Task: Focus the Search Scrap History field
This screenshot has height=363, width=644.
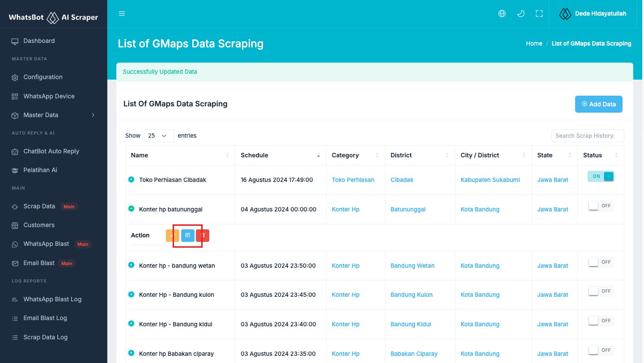Action: 588,135
